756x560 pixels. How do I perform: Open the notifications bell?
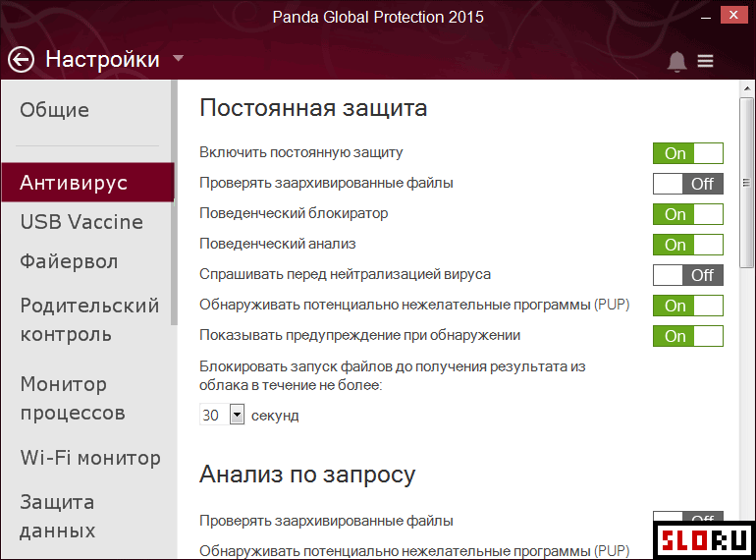pos(676,61)
